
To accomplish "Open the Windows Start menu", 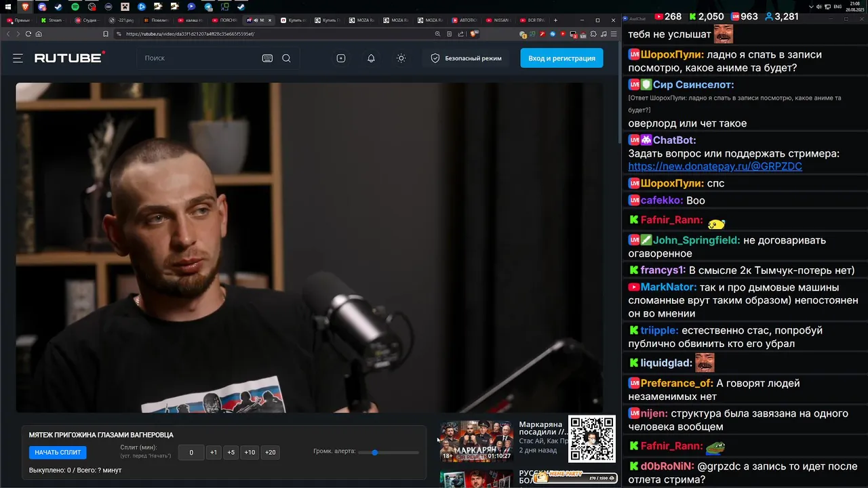I will click(x=8, y=7).
